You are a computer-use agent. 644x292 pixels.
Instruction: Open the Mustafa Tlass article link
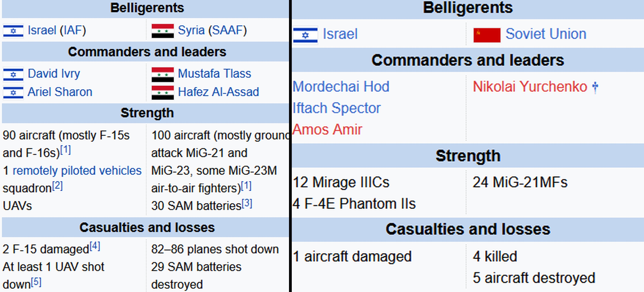point(214,74)
